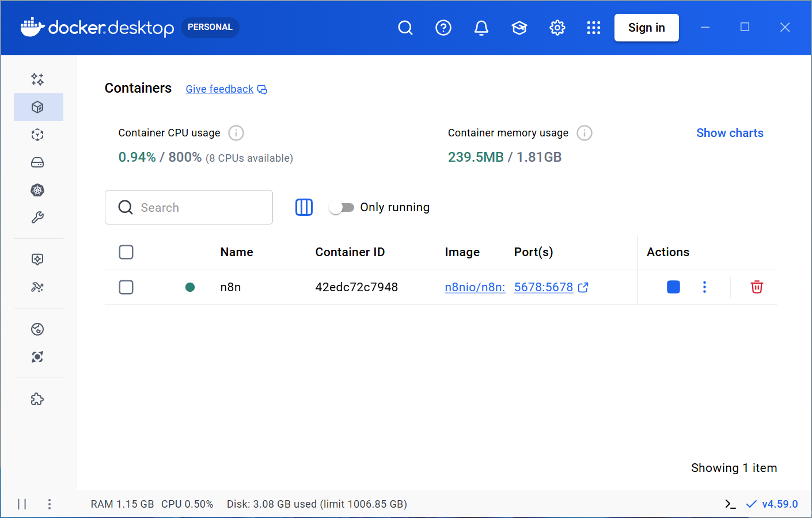Open the Containers view in the sidebar
This screenshot has height=518, width=812.
point(37,107)
